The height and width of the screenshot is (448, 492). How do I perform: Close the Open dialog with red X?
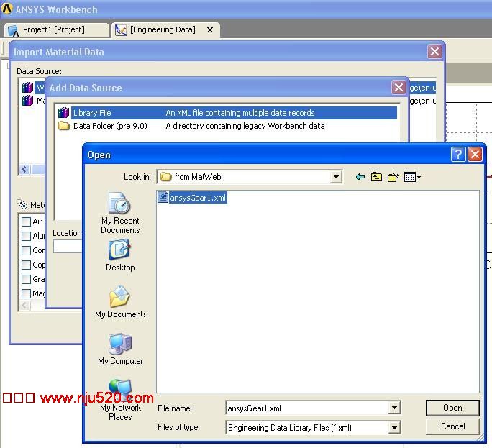coord(475,155)
